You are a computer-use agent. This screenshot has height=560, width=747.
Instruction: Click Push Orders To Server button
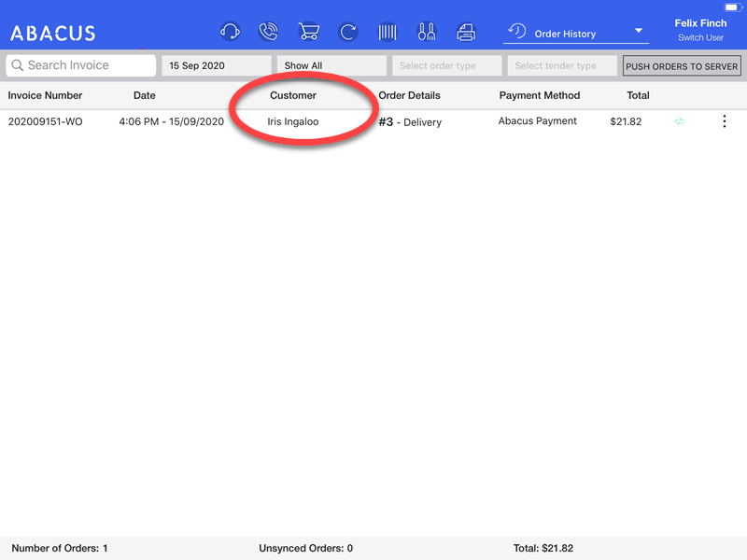pyautogui.click(x=682, y=66)
